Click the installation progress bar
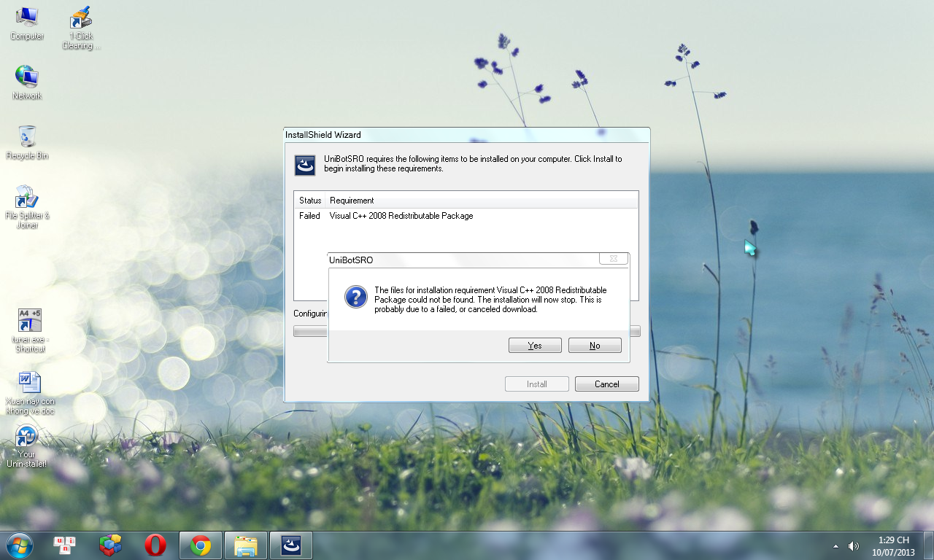This screenshot has width=934, height=560. click(467, 331)
